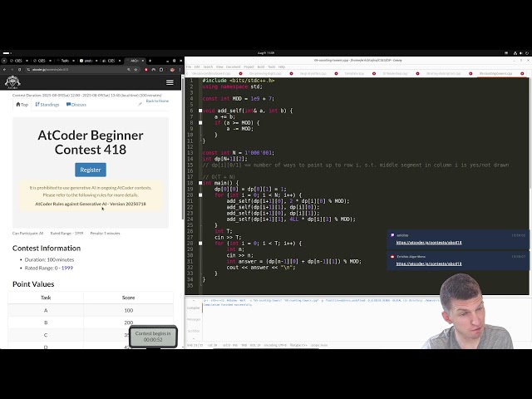Collapse the main function fold marker

200,183
